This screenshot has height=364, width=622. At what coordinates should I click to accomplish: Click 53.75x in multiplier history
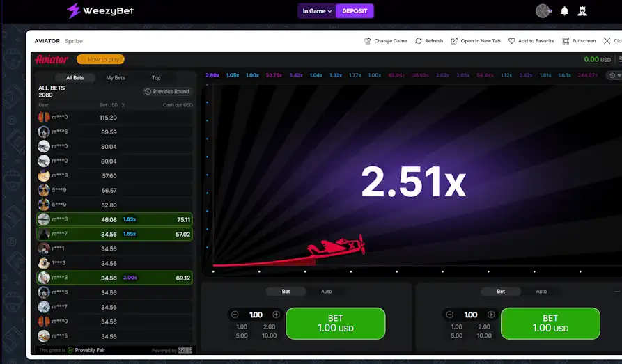[274, 75]
